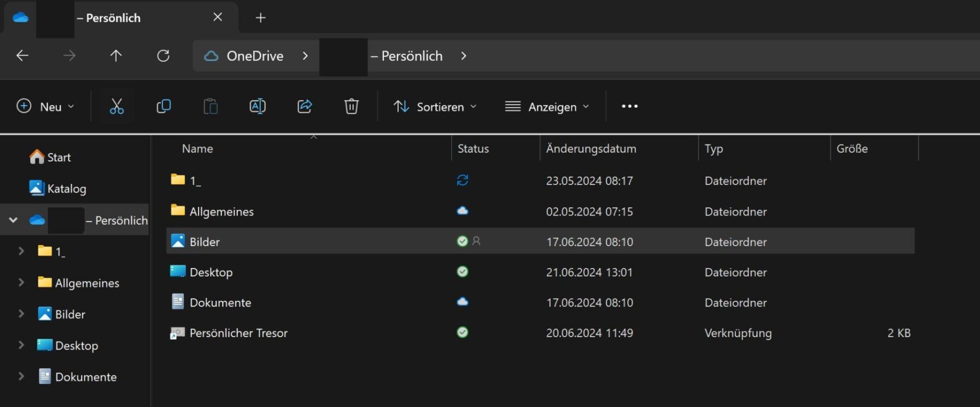Open the Neu dropdown menu
The image size is (980, 407).
click(x=46, y=107)
